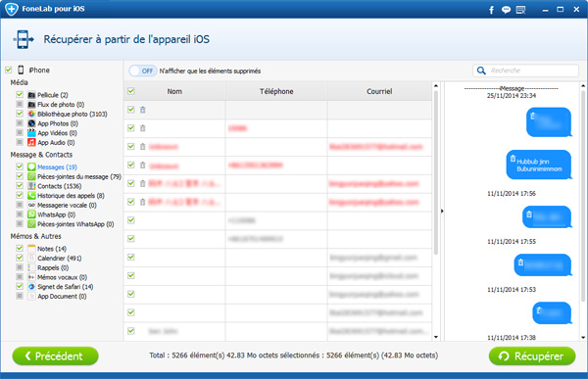The height and width of the screenshot is (379, 588).
Task: Sort by the Courriel column header
Action: click(x=379, y=91)
